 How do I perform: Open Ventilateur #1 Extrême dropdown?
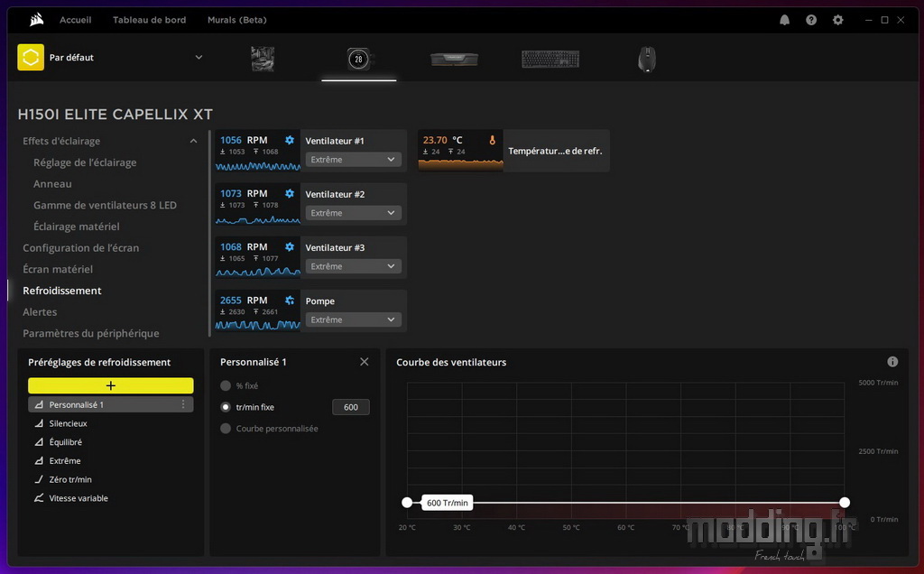[353, 160]
